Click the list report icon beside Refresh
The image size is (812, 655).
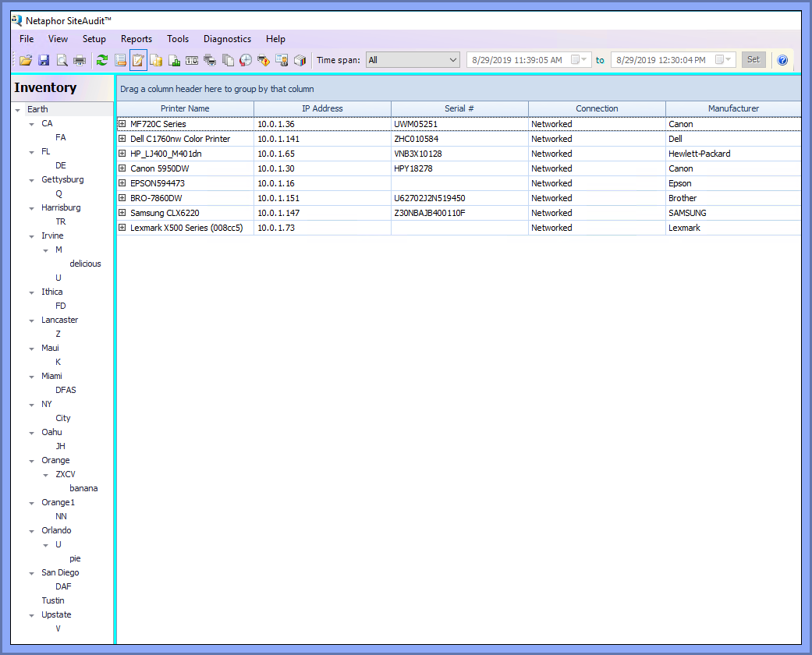[x=120, y=60]
